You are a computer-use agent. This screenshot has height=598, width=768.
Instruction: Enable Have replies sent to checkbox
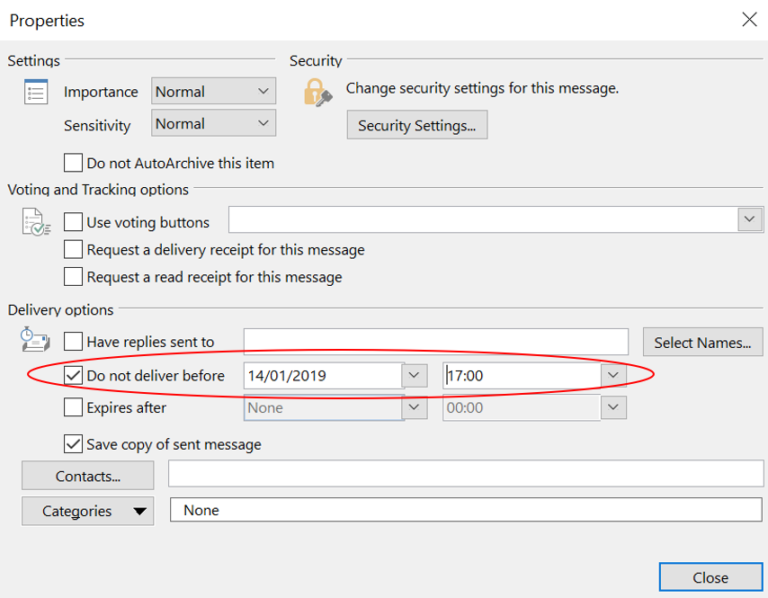tap(73, 341)
